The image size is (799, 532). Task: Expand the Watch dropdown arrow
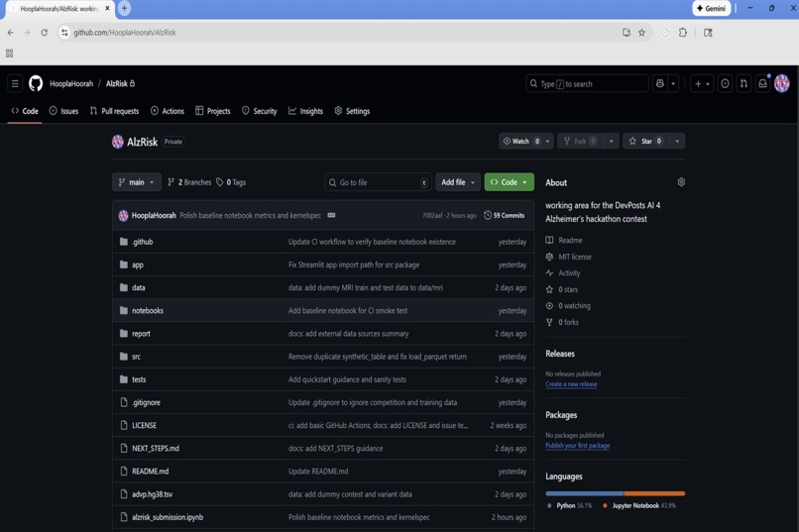(548, 141)
